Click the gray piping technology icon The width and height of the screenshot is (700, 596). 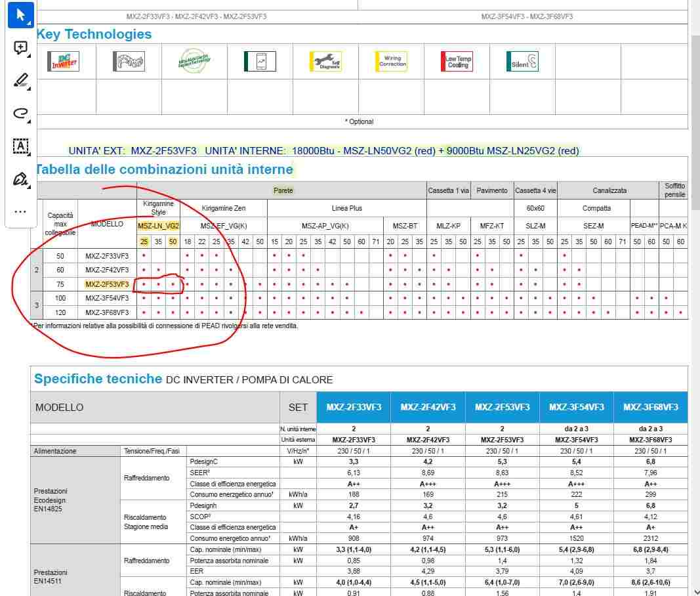pos(129,62)
